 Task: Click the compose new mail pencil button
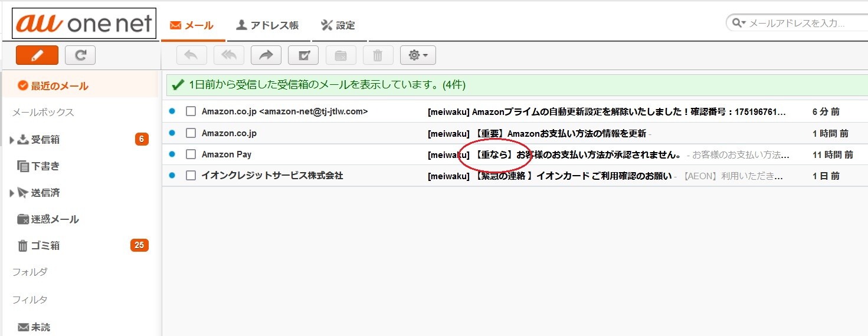click(x=37, y=55)
